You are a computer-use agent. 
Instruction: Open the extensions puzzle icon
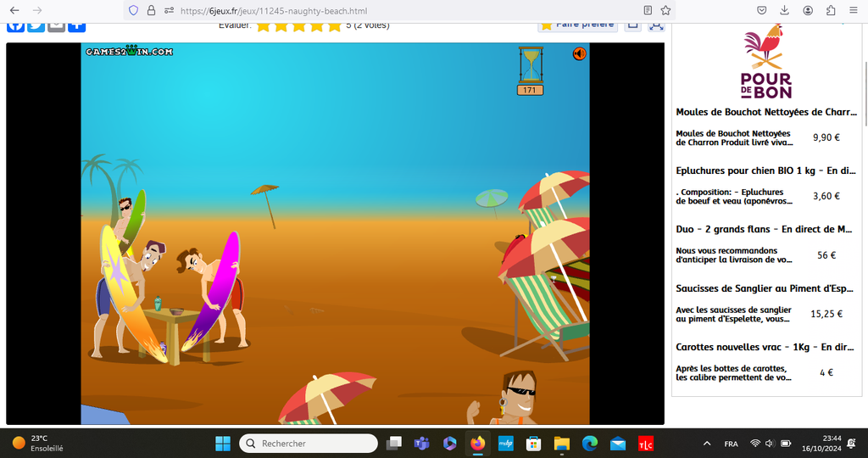click(x=831, y=10)
